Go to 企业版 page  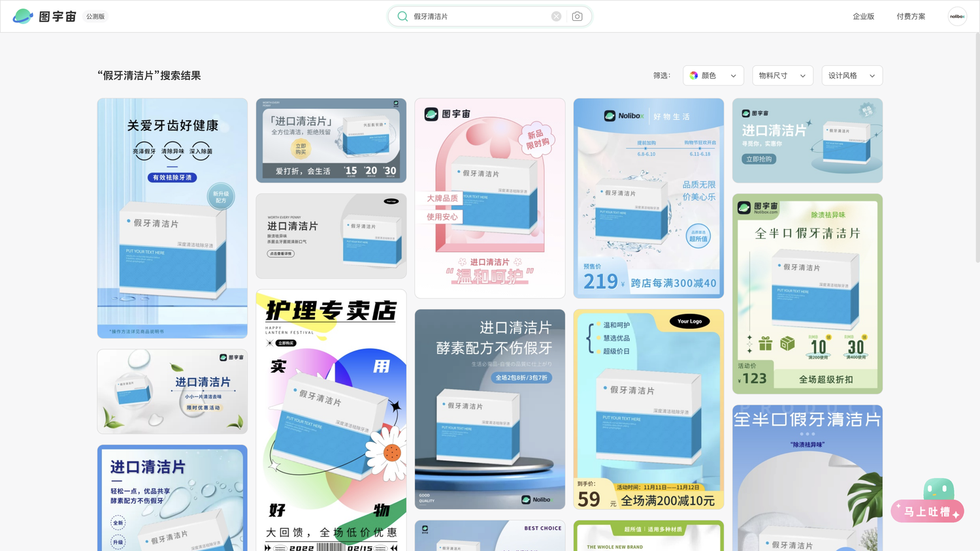point(863,16)
